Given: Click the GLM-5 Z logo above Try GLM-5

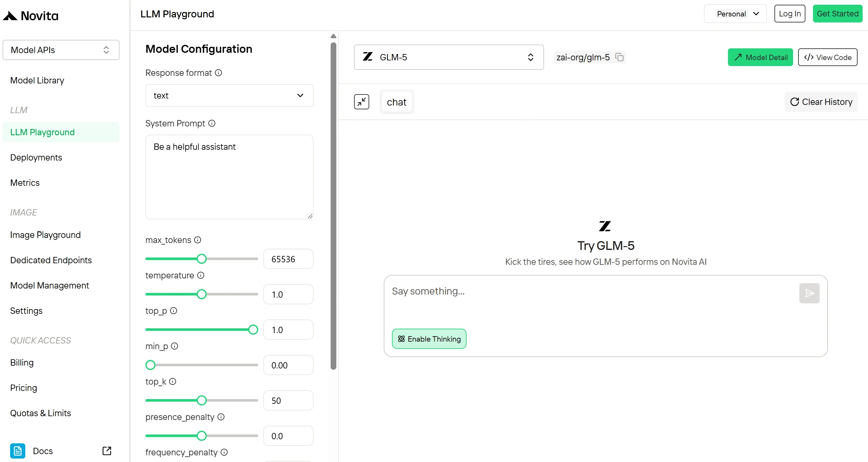Looking at the screenshot, I should [605, 226].
